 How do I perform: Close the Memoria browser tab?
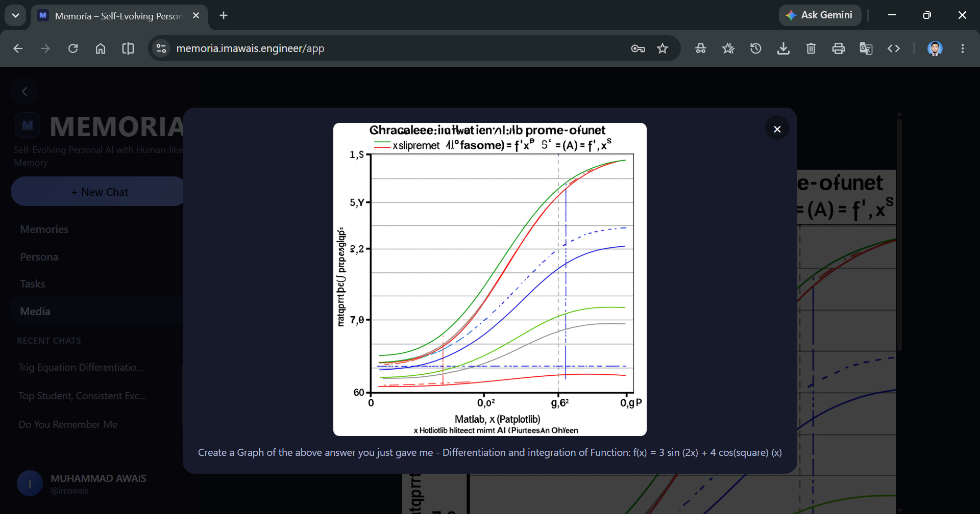click(x=196, y=16)
